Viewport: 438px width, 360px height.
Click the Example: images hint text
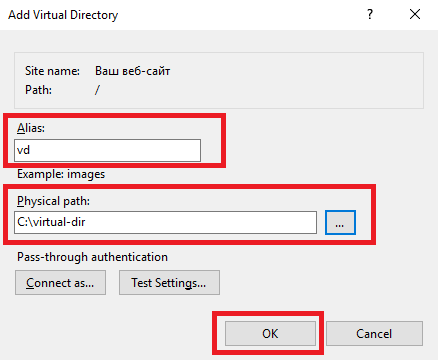coord(61,174)
